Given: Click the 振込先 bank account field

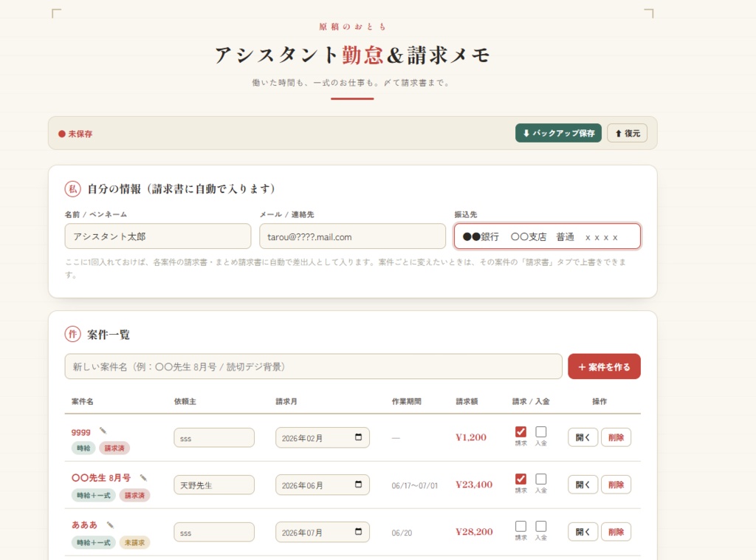Looking at the screenshot, I should click(x=547, y=236).
